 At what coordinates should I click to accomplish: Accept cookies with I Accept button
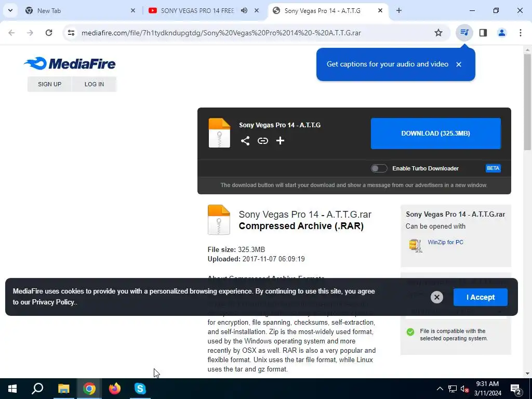tap(481, 297)
